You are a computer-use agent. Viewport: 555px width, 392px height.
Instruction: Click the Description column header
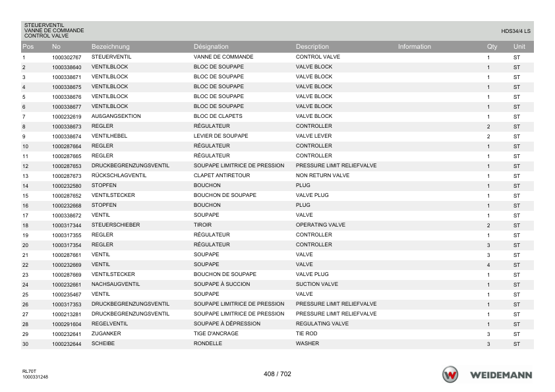tap(312, 46)
